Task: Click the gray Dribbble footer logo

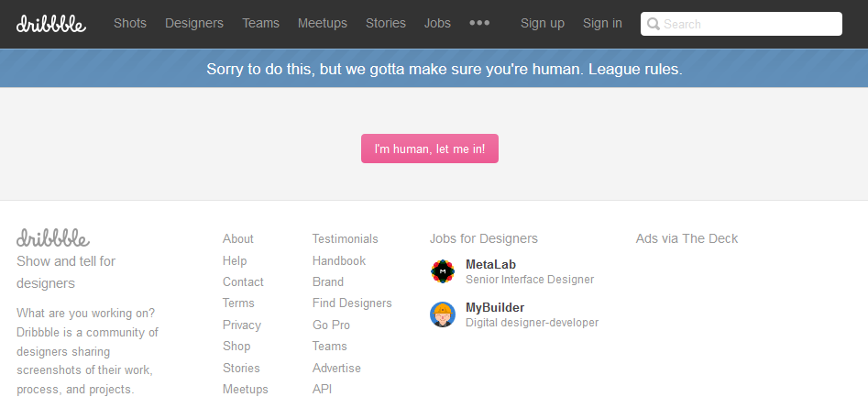Action: click(53, 238)
